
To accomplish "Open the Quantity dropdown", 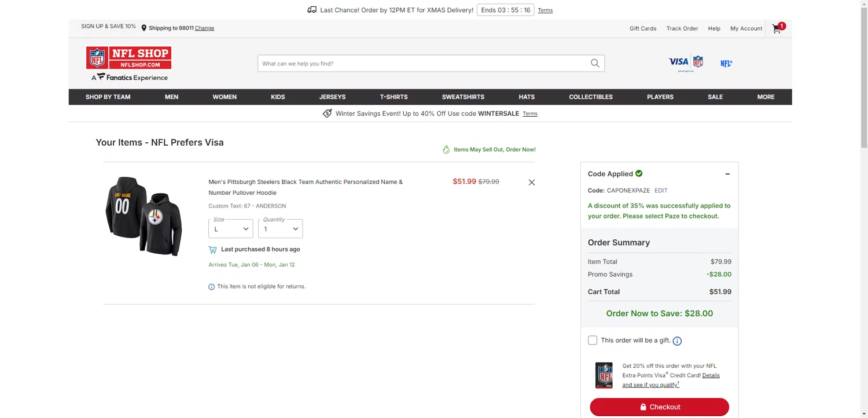I will tap(281, 228).
